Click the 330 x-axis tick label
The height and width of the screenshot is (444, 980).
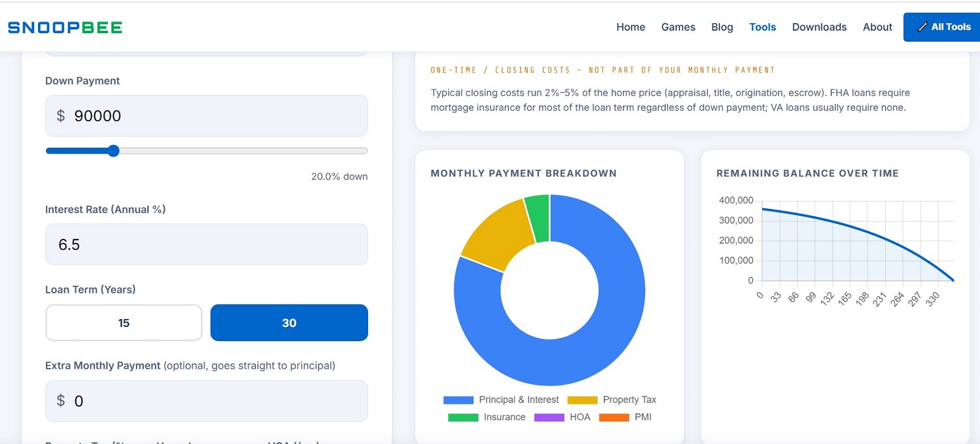click(932, 299)
